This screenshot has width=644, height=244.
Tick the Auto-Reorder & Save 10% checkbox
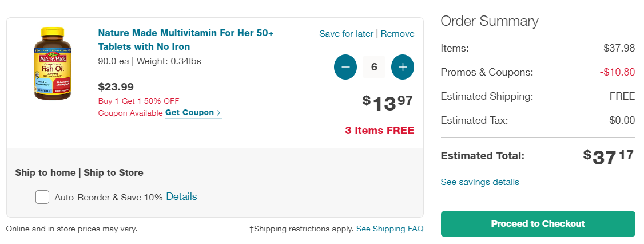coord(42,197)
